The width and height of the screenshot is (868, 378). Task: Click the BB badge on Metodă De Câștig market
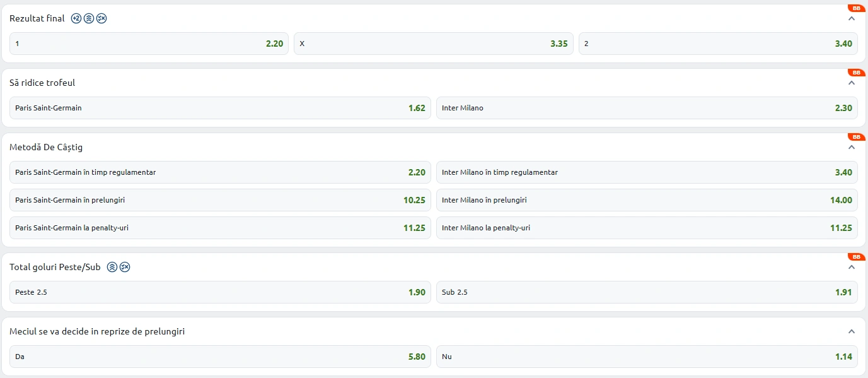(857, 137)
